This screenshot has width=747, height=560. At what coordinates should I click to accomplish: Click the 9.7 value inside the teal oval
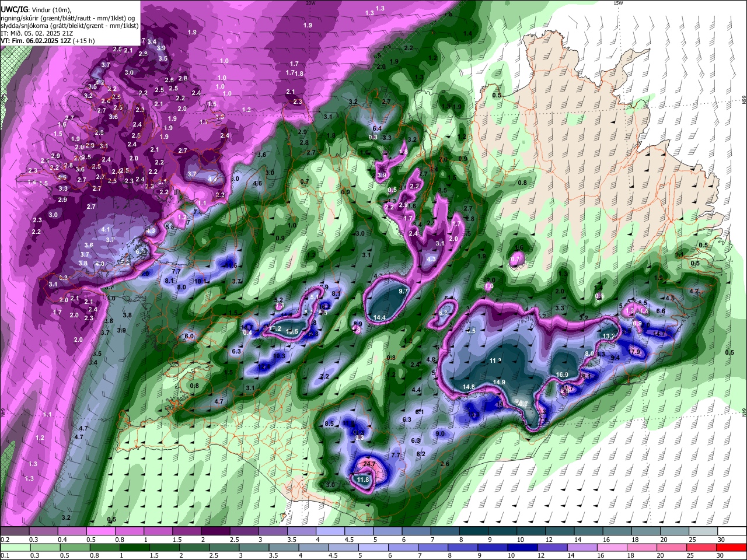click(x=403, y=290)
